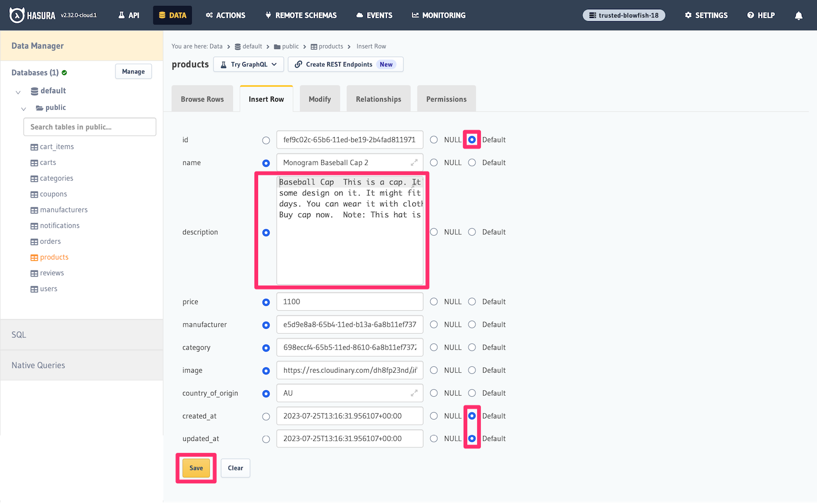Select NULL radio for the price column
The image size is (817, 504).
[x=434, y=302]
